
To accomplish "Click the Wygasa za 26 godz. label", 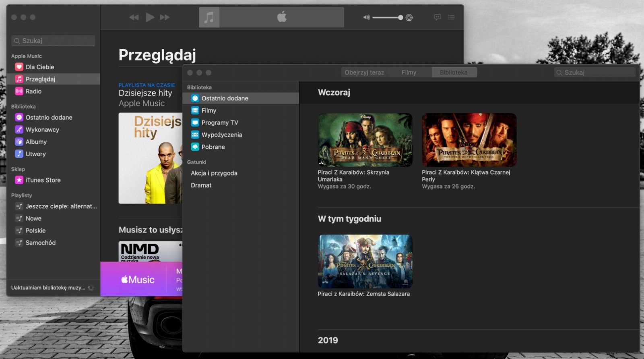I will (448, 187).
